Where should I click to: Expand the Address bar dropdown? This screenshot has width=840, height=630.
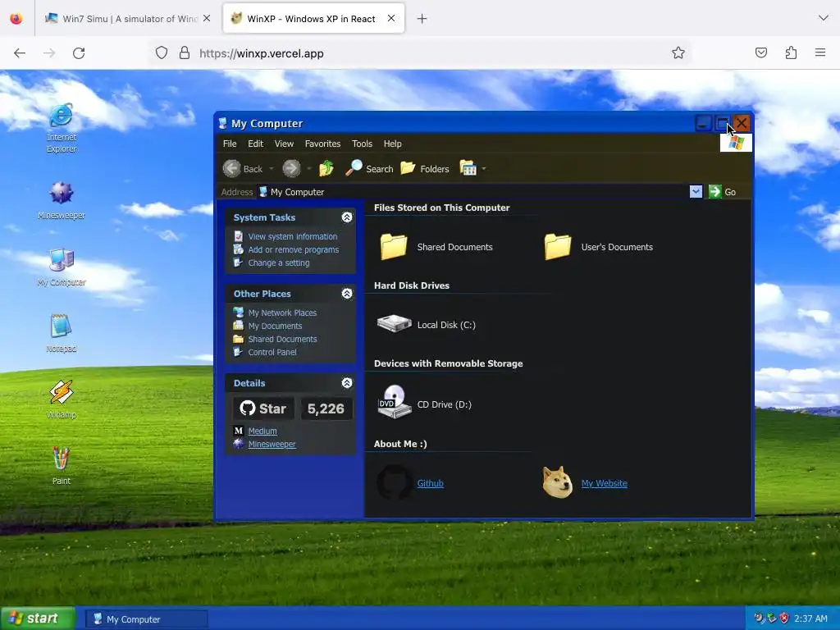[696, 192]
